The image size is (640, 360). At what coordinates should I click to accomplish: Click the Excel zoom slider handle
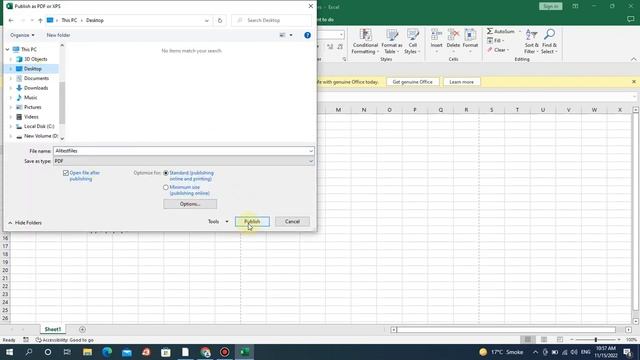pos(596,340)
